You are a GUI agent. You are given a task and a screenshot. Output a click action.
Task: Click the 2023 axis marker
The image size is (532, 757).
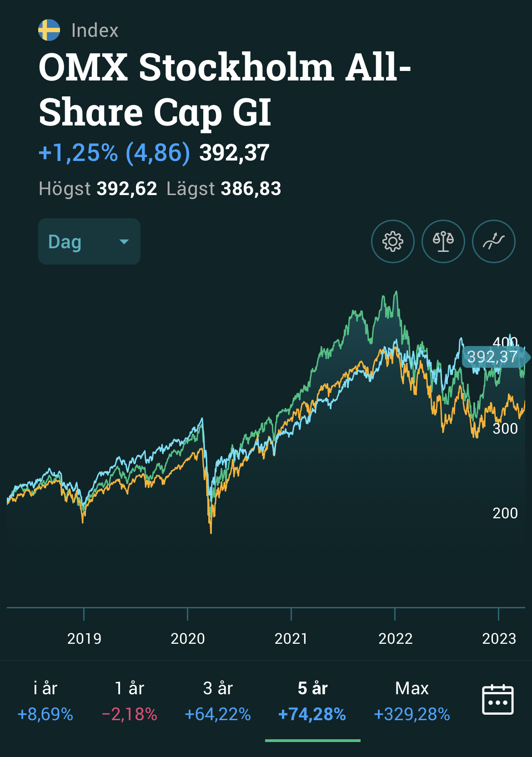click(499, 638)
